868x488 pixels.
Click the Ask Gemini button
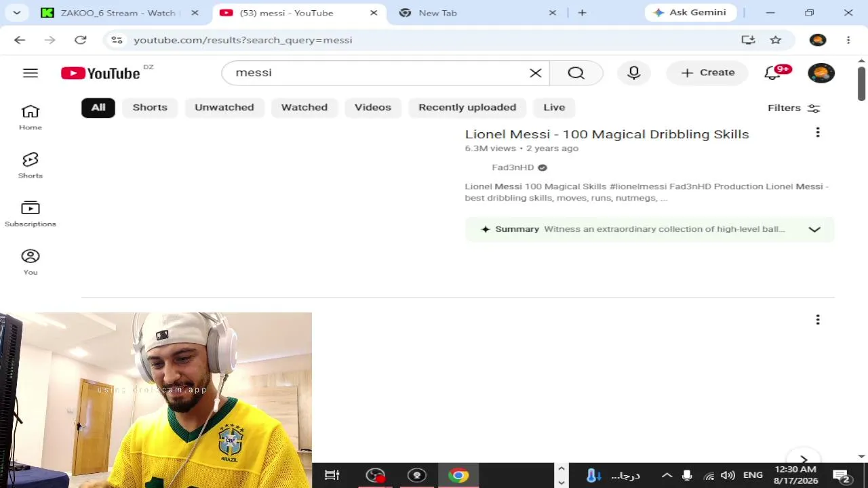690,13
